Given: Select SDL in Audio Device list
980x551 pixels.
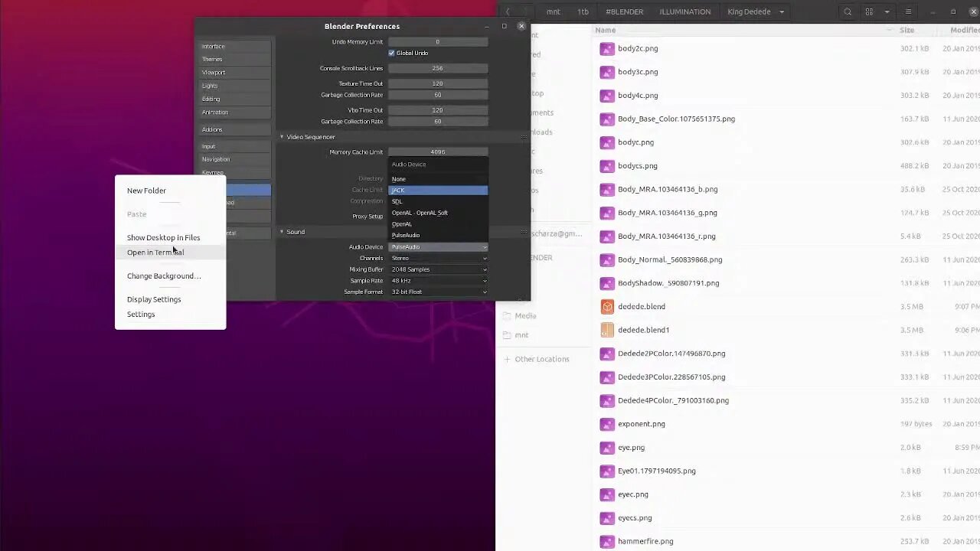Looking at the screenshot, I should [x=438, y=201].
